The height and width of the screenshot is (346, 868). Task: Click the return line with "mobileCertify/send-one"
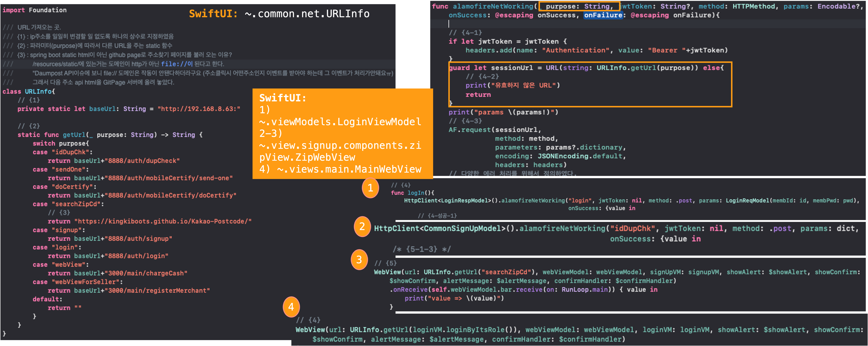click(x=140, y=178)
